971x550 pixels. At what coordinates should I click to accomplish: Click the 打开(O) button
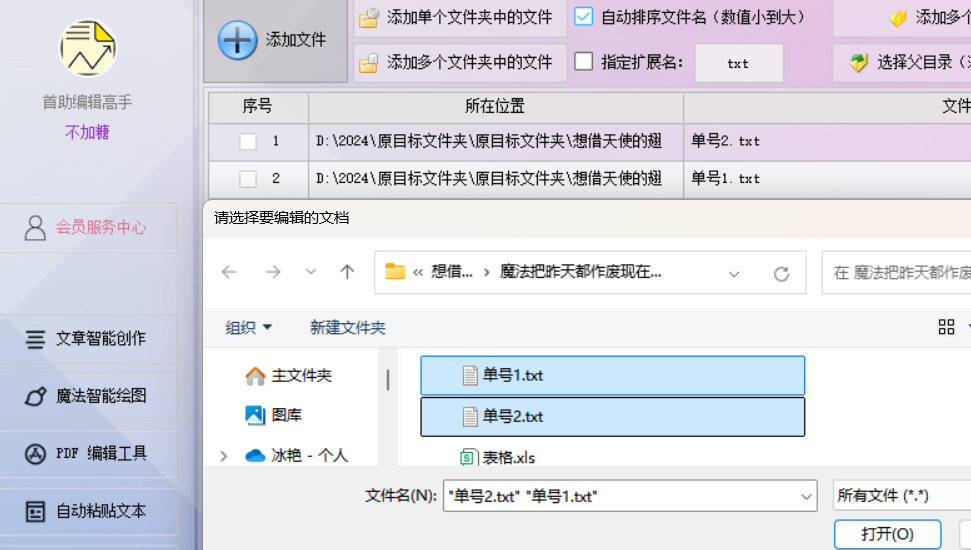click(887, 534)
